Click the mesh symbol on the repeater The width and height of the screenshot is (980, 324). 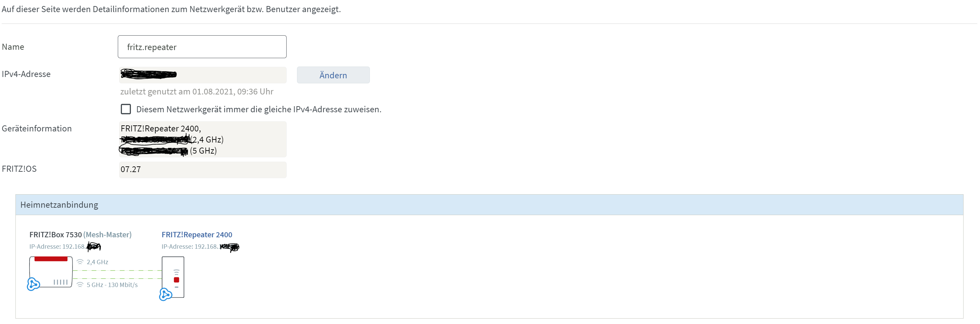165,294
